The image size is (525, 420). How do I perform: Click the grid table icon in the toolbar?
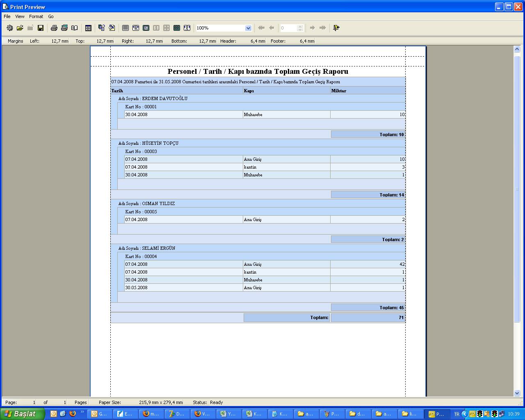coord(88,28)
